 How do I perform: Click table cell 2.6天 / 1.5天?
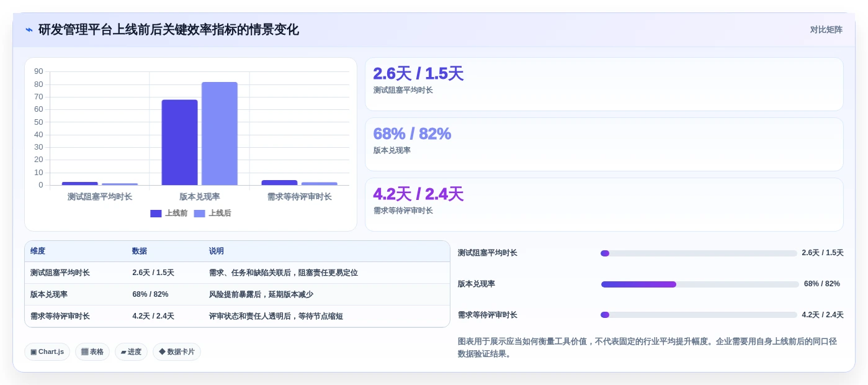153,273
